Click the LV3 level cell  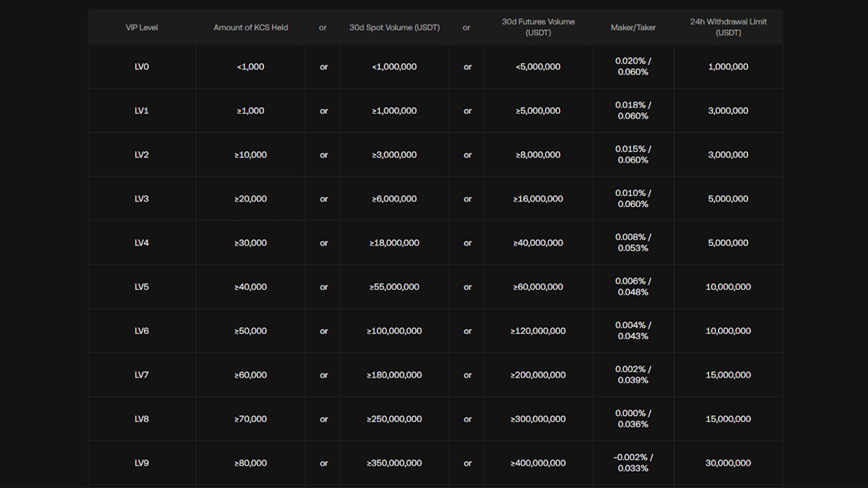tap(142, 199)
